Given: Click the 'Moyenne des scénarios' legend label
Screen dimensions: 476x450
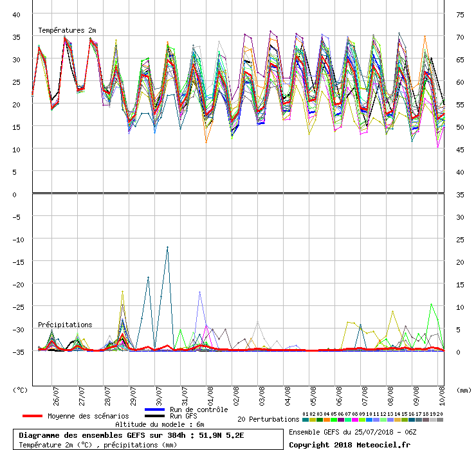Looking at the screenshot, I should 88,416.
